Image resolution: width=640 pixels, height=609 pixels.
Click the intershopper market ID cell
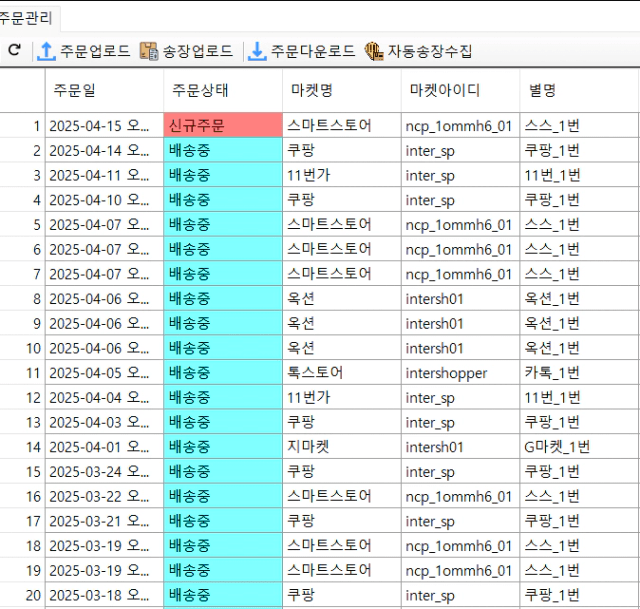460,372
